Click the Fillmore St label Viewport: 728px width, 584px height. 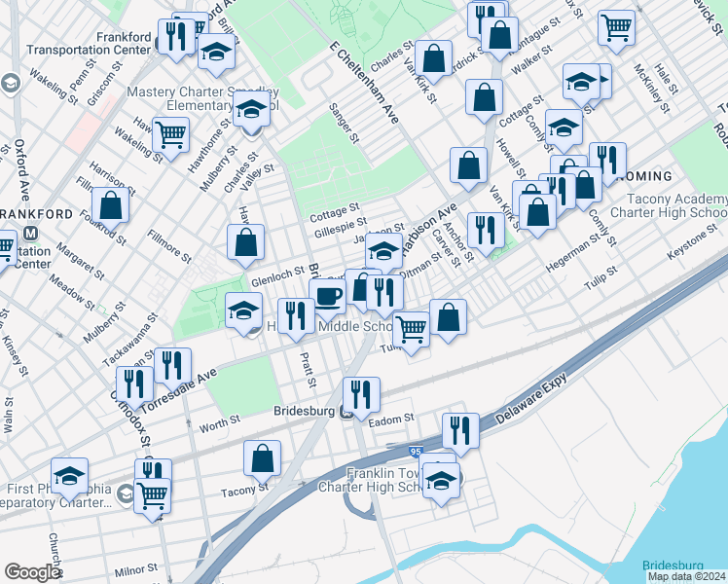point(169,246)
